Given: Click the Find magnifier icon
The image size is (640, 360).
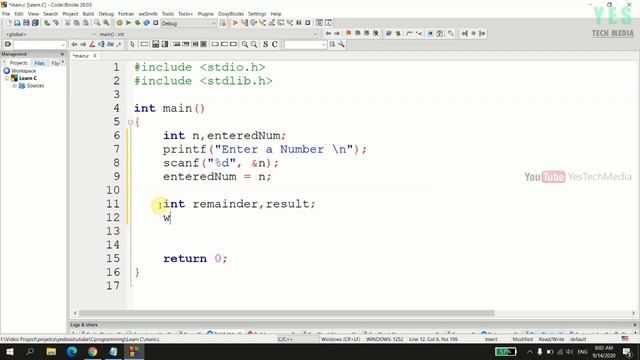Looking at the screenshot, I should [x=97, y=23].
